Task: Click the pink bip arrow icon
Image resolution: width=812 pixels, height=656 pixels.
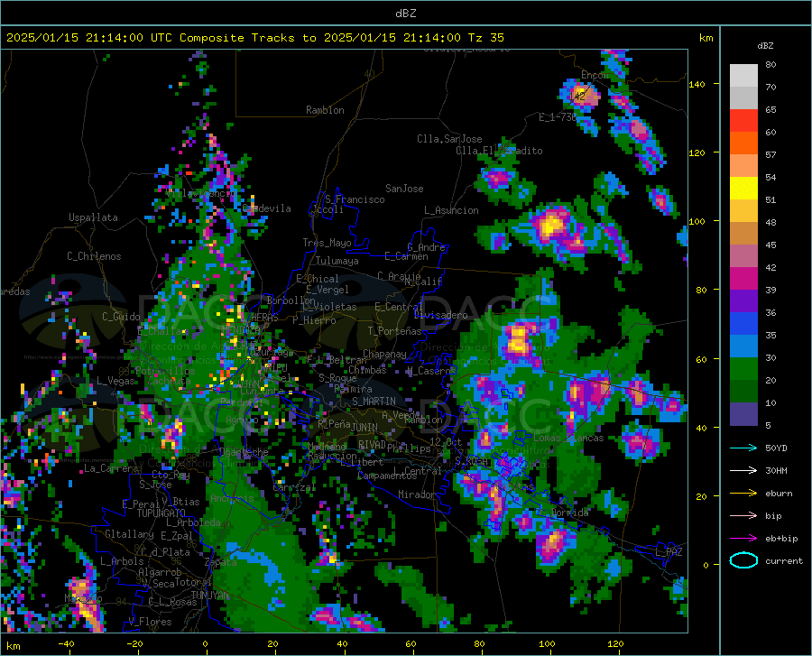Action: click(x=743, y=516)
